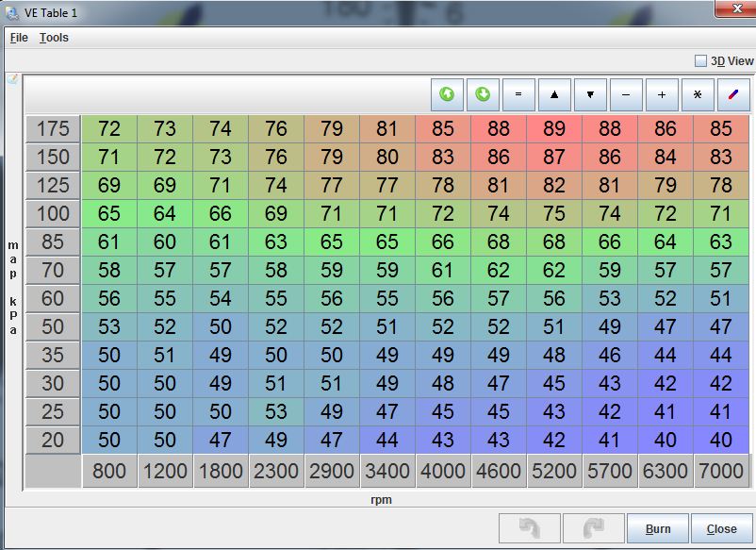Select cell 87 at 150 kPa, 5200 rpm
This screenshot has width=756, height=550.
[x=554, y=158]
